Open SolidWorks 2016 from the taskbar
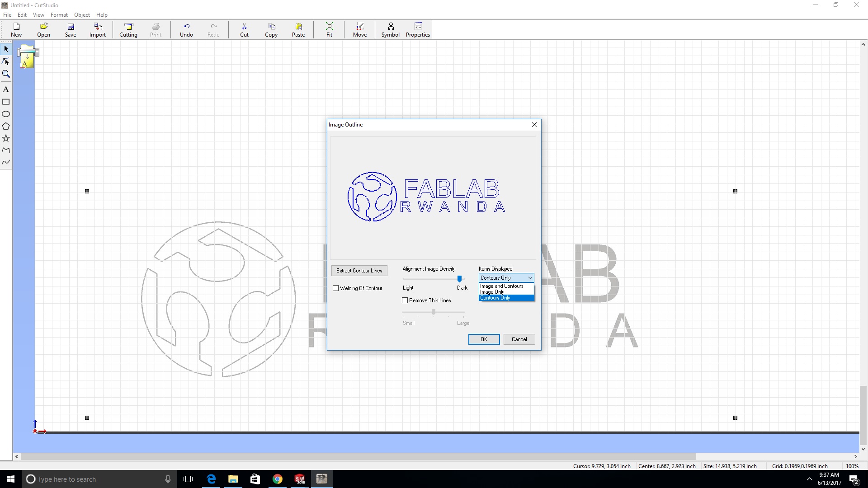 pyautogui.click(x=300, y=479)
